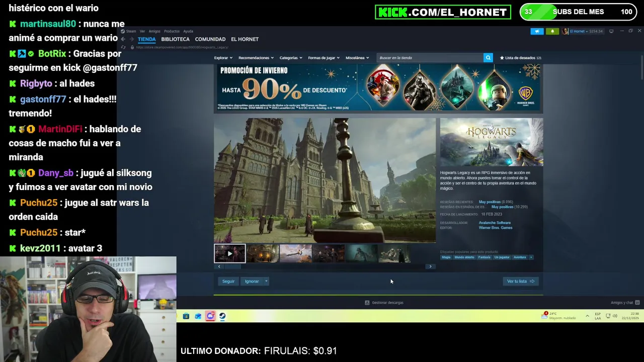Click the Ignorar button

252,282
